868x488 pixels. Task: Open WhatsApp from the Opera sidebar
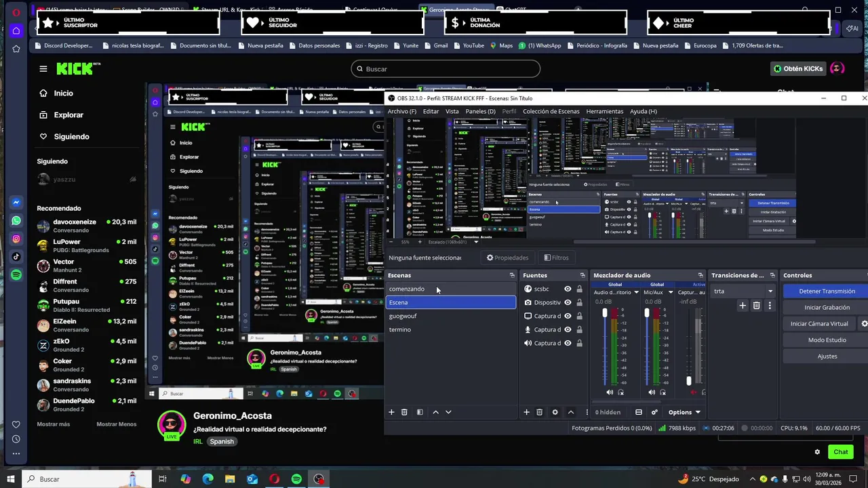tap(16, 221)
